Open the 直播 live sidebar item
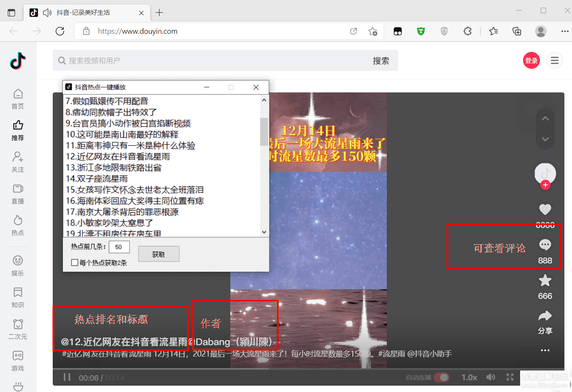Image resolution: width=572 pixels, height=392 pixels. 18,194
